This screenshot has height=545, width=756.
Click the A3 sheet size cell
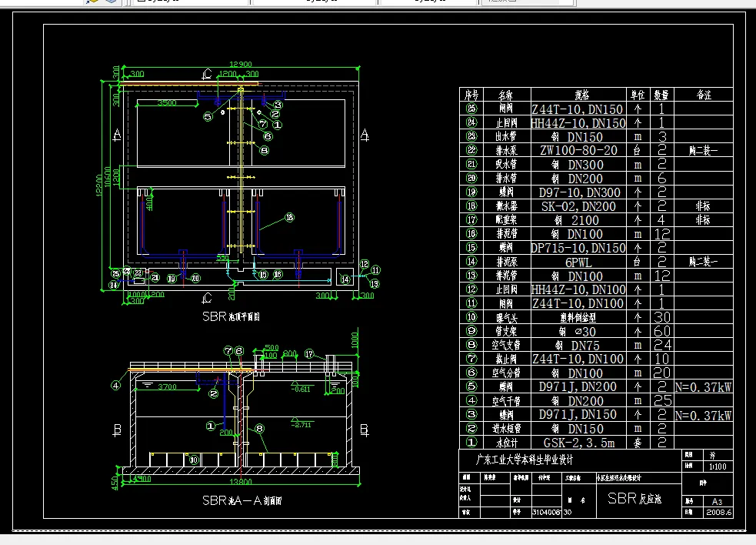click(x=717, y=502)
